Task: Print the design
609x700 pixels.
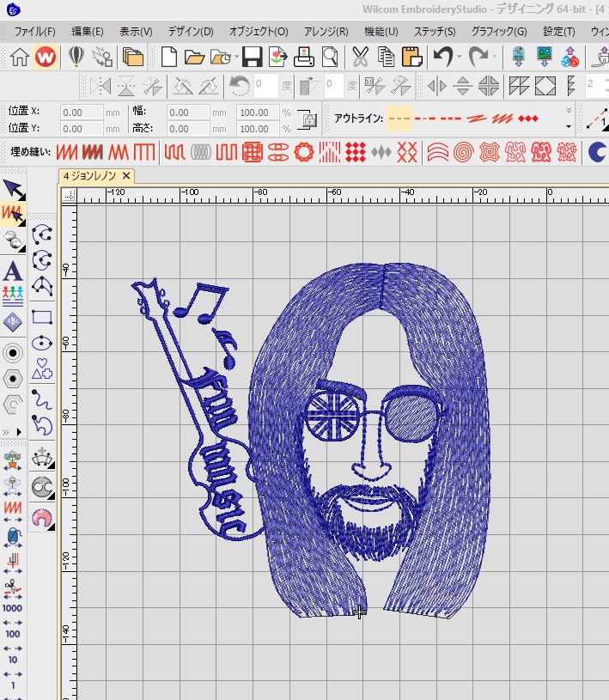Action: click(303, 58)
